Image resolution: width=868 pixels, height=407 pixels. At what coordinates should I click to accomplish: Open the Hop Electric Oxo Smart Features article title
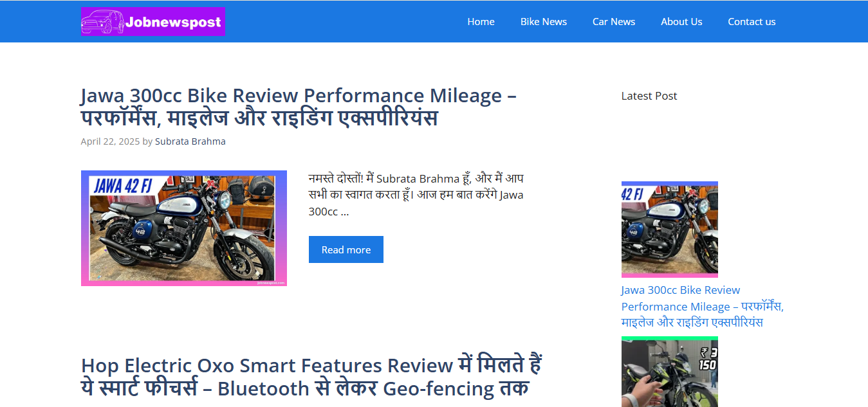pos(311,377)
